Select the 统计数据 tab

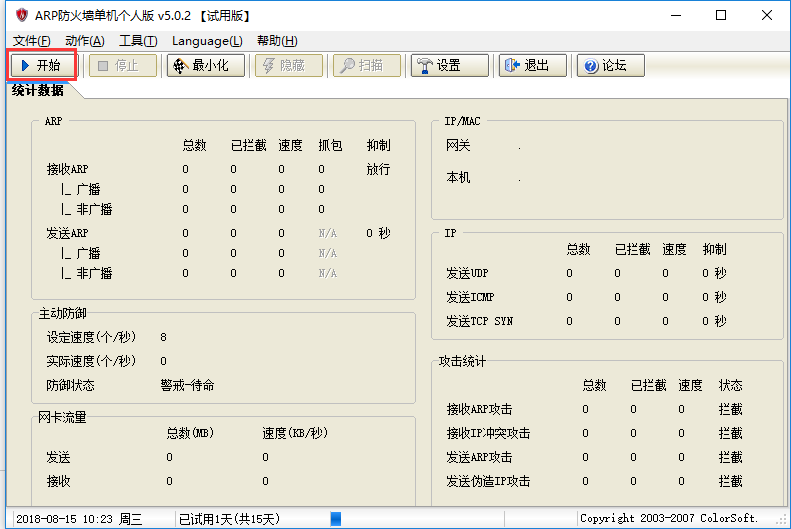pos(38,91)
